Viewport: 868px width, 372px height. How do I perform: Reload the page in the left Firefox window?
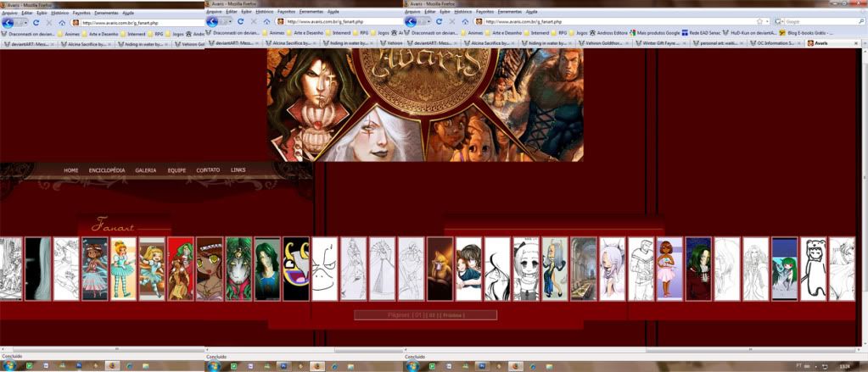coord(36,23)
